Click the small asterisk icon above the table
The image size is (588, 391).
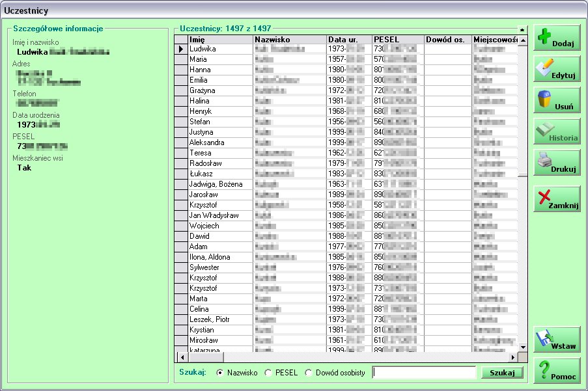522,29
